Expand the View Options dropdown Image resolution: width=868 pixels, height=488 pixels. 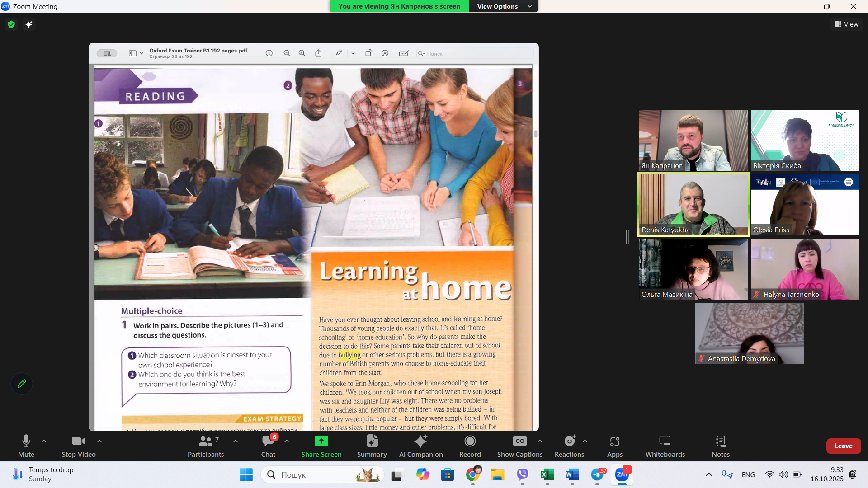coord(503,6)
